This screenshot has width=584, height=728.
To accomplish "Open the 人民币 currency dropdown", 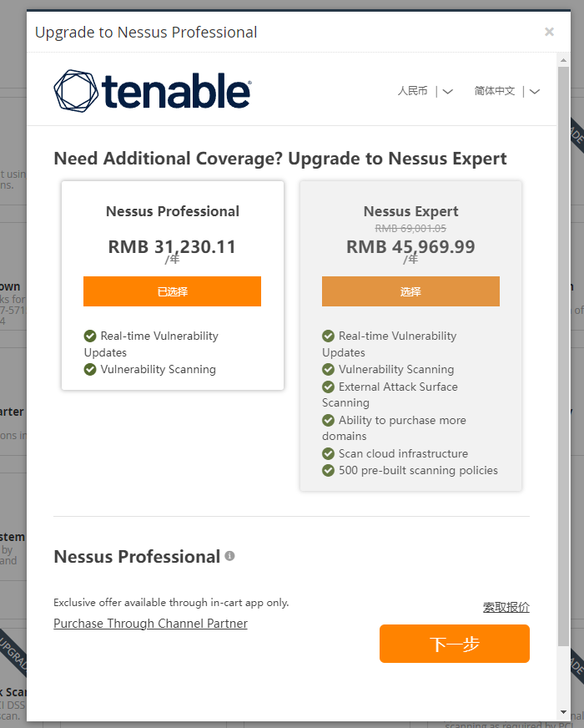I will [x=425, y=91].
